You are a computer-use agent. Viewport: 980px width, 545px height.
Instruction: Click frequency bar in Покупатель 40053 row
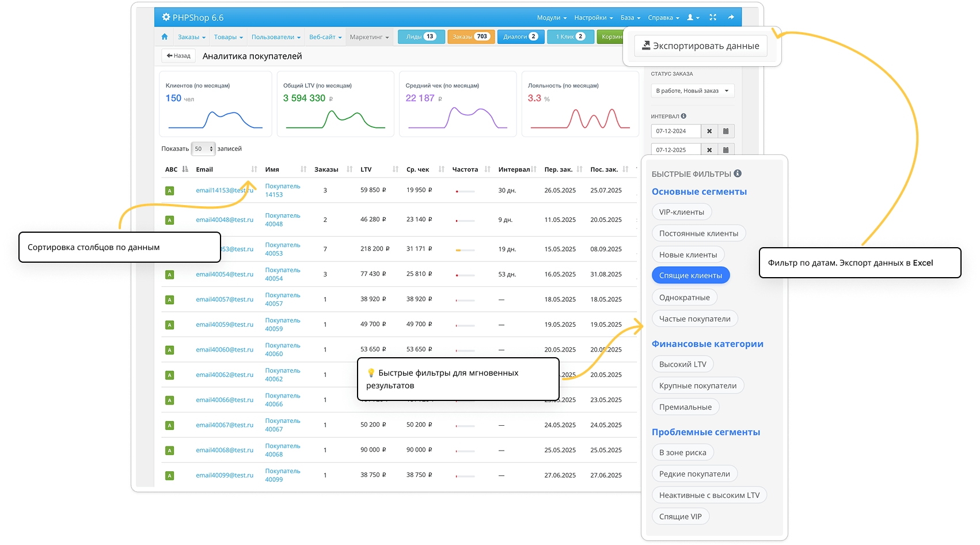465,250
